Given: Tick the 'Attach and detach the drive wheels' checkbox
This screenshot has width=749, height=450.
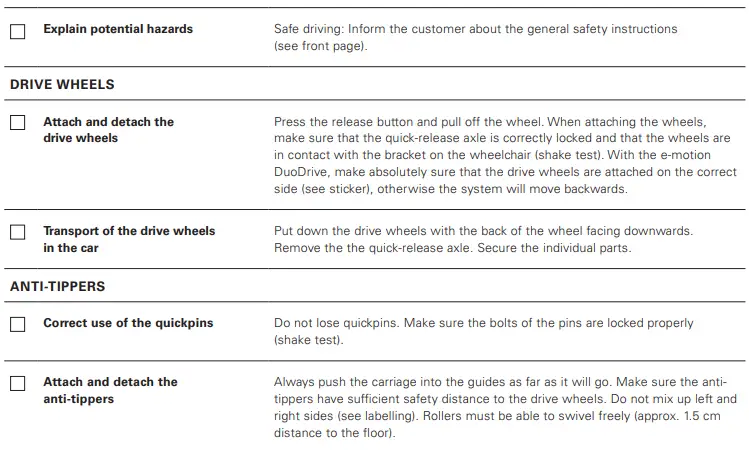Looking at the screenshot, I should [x=18, y=123].
